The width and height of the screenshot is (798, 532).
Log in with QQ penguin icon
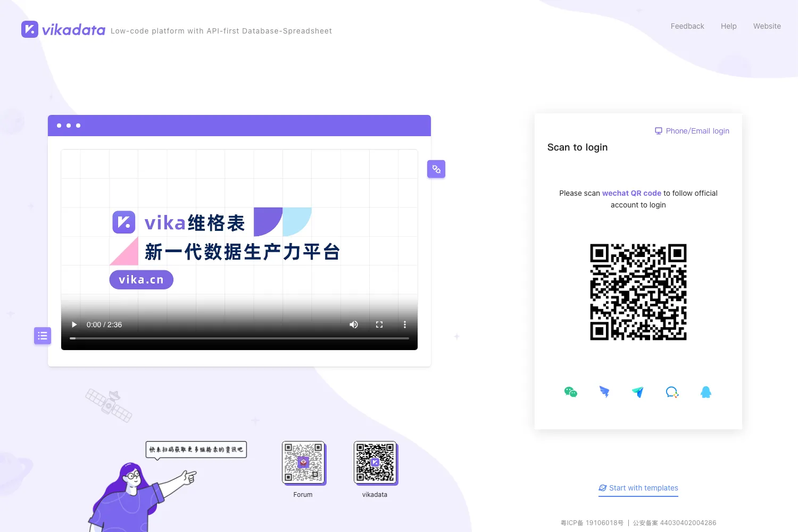point(706,392)
